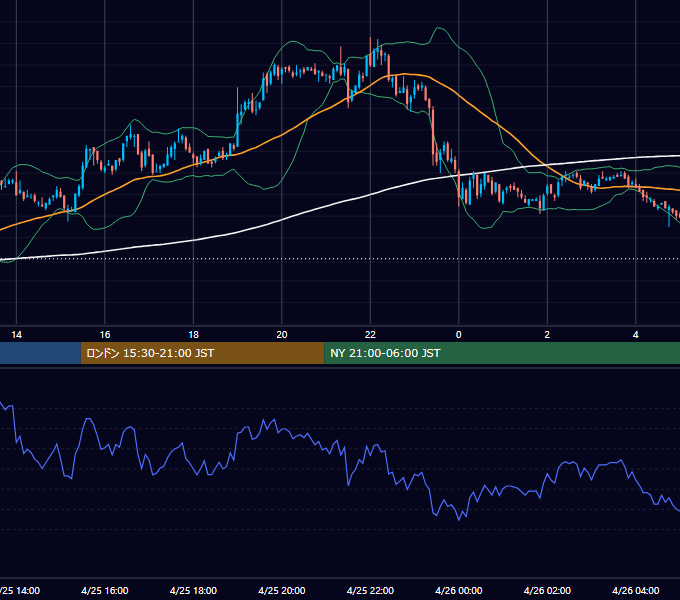Click the 4 hour label on price chart axis
This screenshot has width=680, height=600.
(636, 335)
